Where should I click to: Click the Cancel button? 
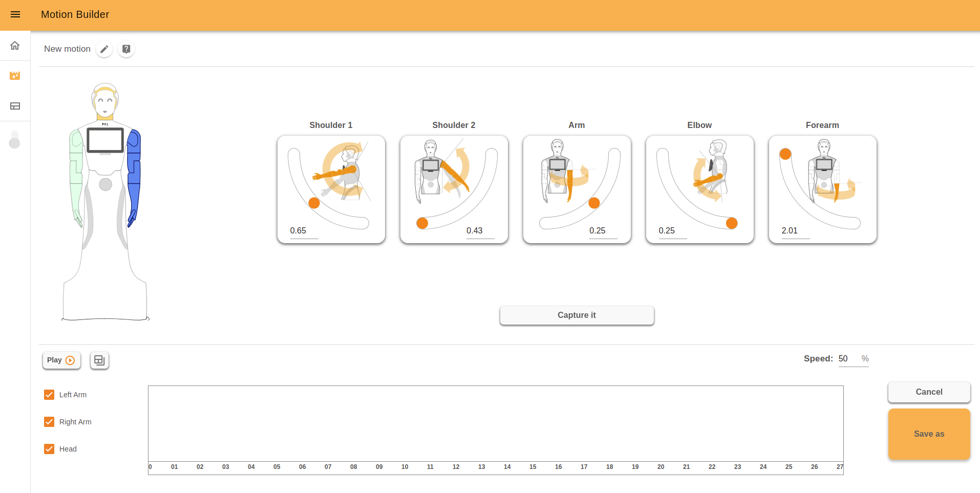929,392
